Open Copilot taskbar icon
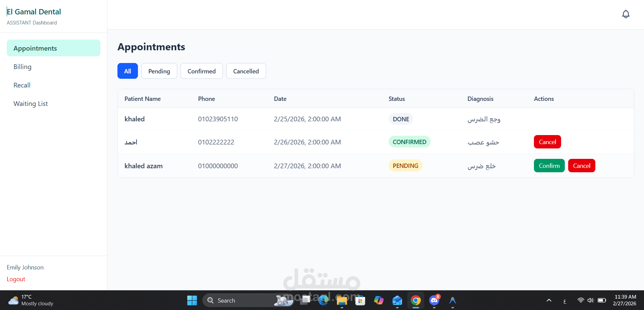Viewport: 644px width, 310px height. [x=379, y=300]
